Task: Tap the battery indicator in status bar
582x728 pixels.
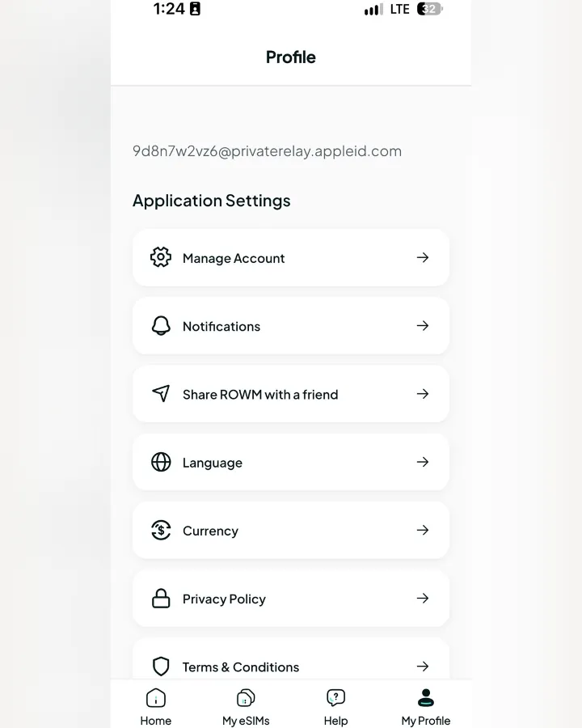Action: click(x=429, y=9)
